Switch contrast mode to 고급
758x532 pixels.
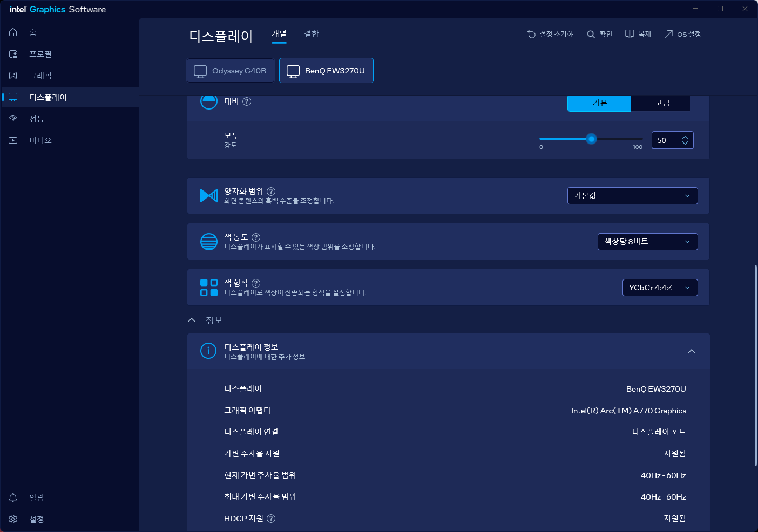[x=662, y=103]
